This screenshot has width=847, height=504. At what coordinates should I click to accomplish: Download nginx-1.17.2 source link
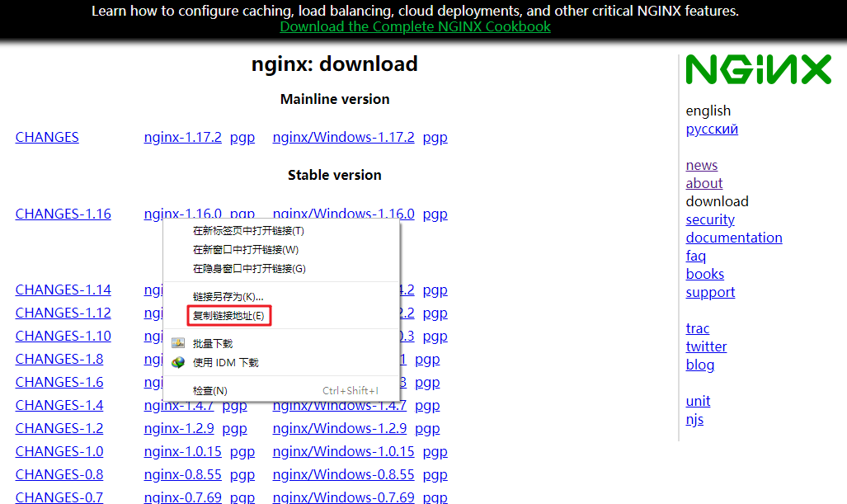182,137
